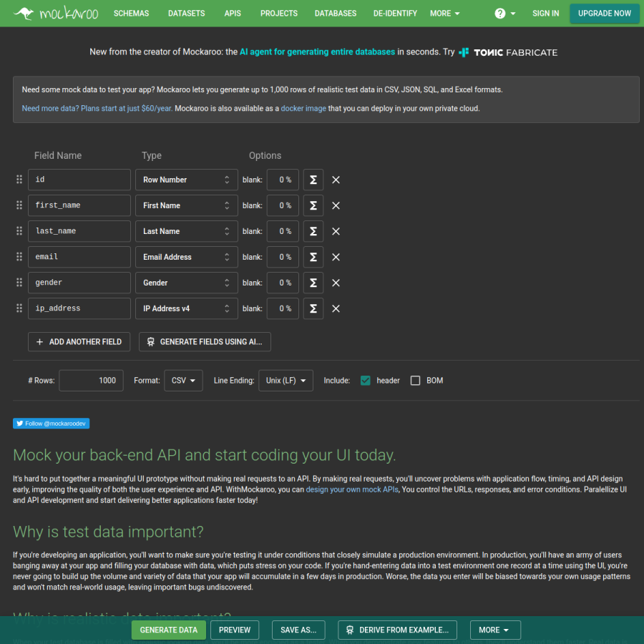Image resolution: width=644 pixels, height=644 pixels.
Task: Click ADD ANOTHER FIELD button
Action: click(x=79, y=342)
